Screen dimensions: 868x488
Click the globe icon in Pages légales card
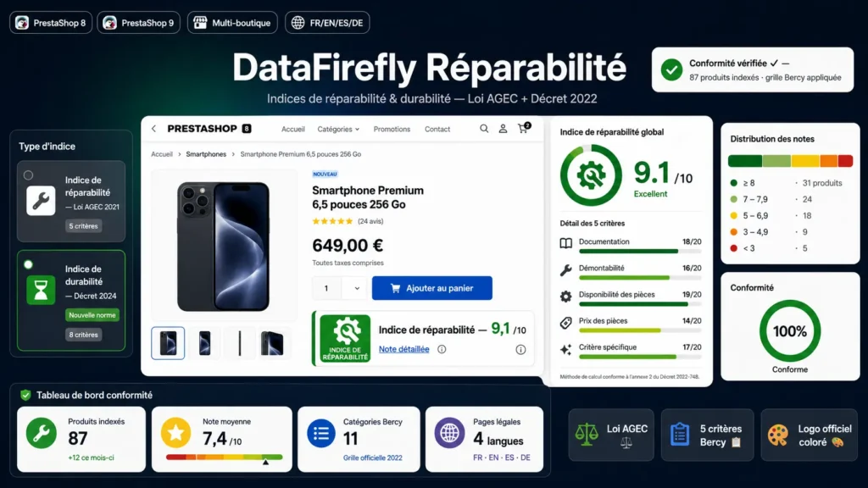449,433
